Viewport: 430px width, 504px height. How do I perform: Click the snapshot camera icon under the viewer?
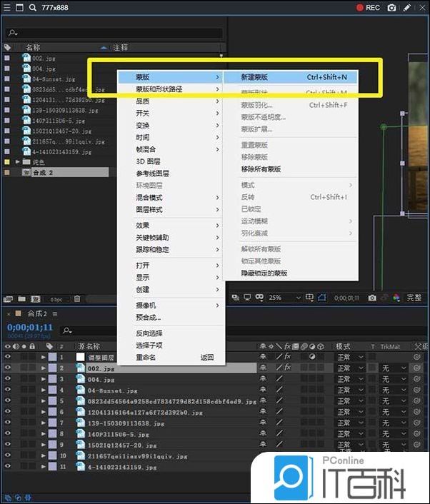[372, 298]
